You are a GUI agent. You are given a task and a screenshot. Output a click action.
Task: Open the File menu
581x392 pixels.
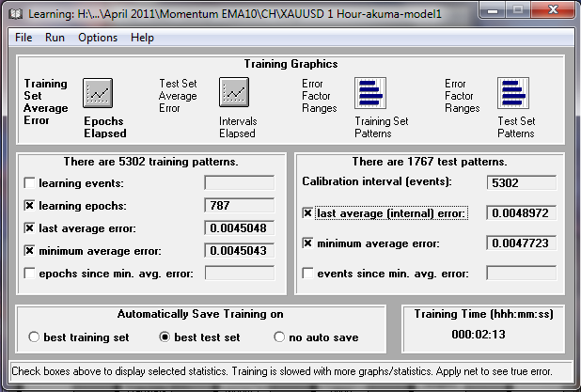point(24,38)
